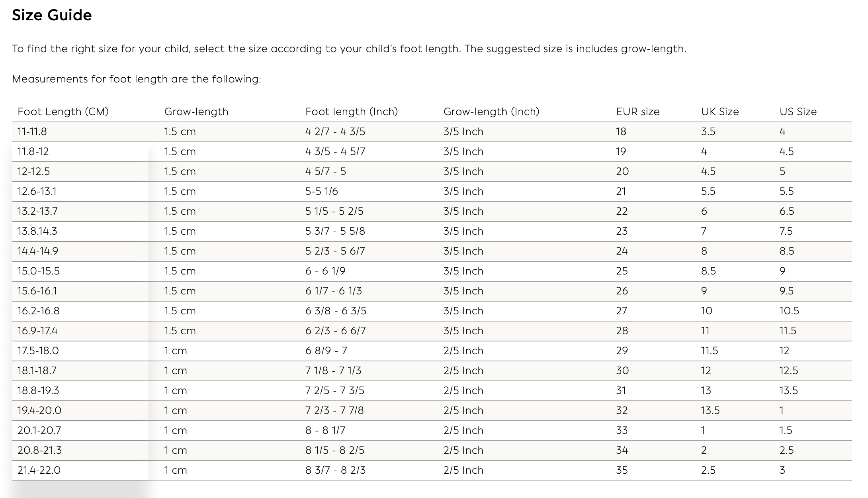
Task: Click the EUR size 18 cell
Action: click(x=621, y=131)
